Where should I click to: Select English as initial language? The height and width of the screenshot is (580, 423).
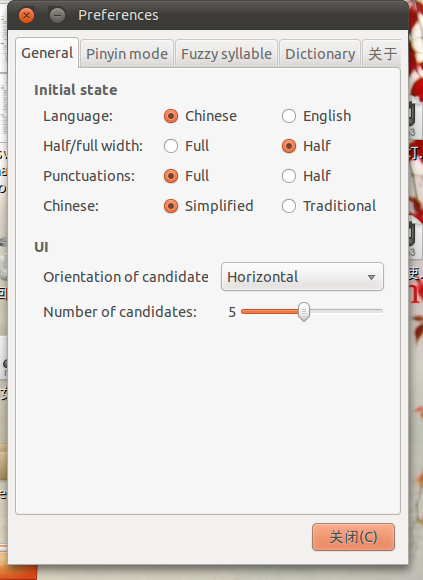(289, 116)
